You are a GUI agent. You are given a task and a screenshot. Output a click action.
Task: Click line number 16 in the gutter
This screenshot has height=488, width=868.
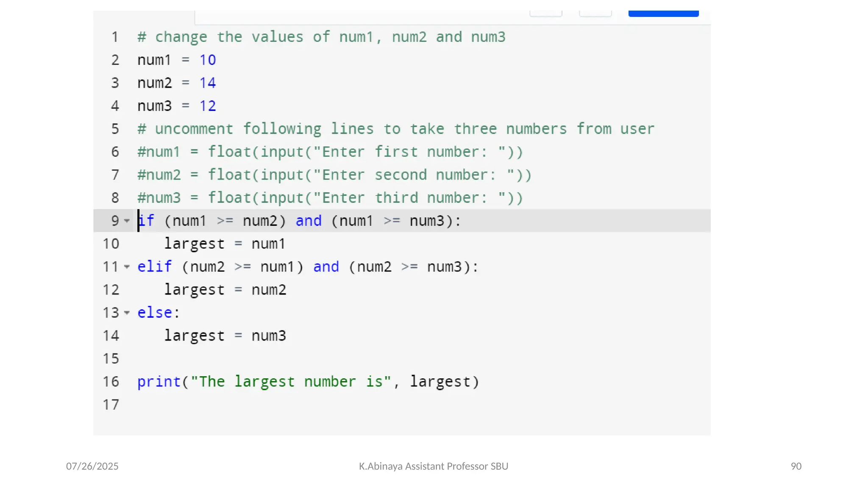(x=111, y=382)
